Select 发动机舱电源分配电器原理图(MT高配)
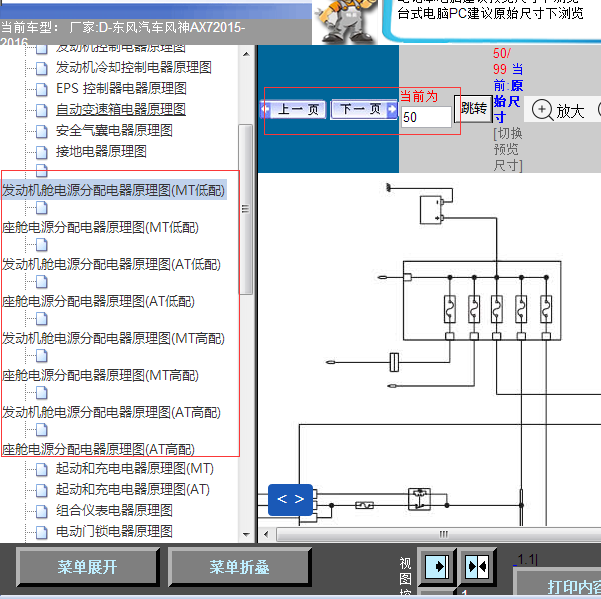Screen dimensions: 601x599 click(x=113, y=338)
